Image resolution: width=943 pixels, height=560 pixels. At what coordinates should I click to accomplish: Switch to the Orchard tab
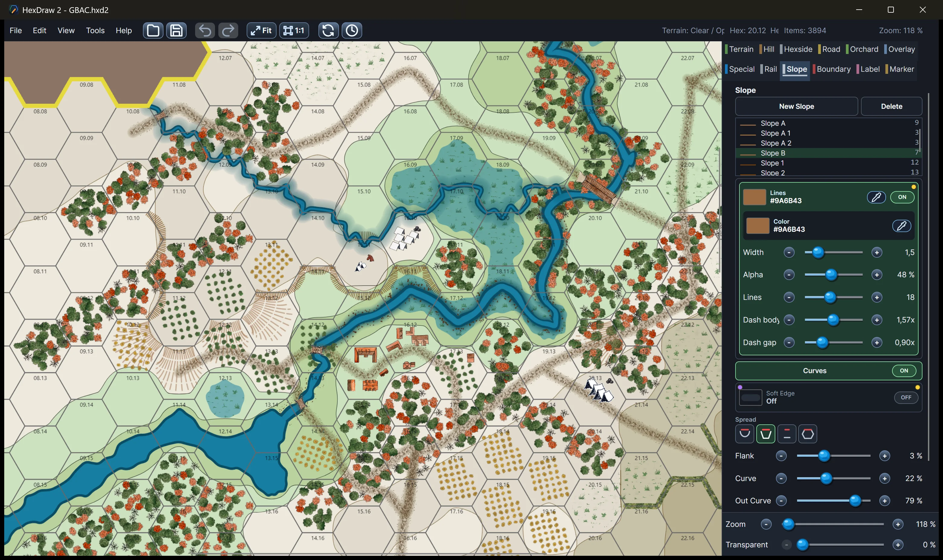click(x=862, y=49)
